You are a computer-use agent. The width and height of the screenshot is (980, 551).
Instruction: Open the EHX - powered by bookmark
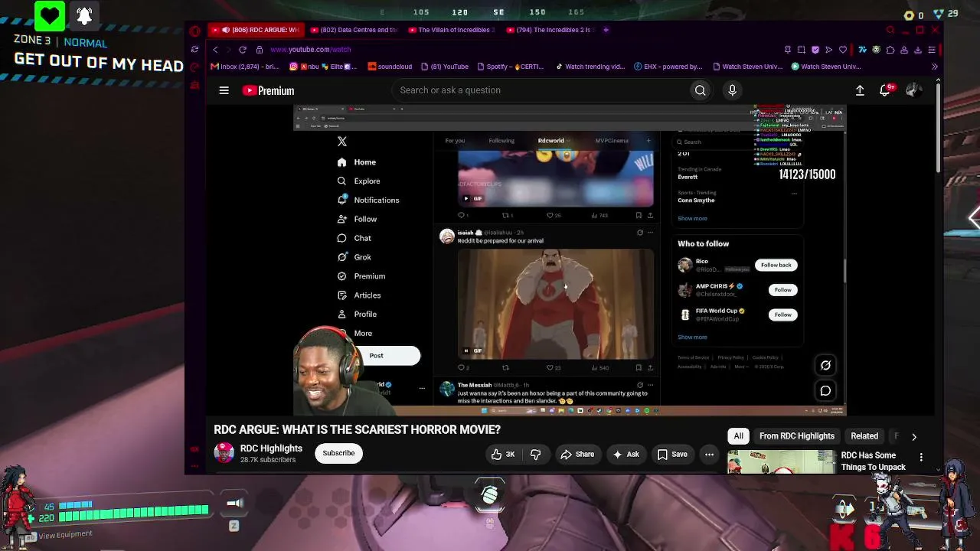[x=668, y=67]
